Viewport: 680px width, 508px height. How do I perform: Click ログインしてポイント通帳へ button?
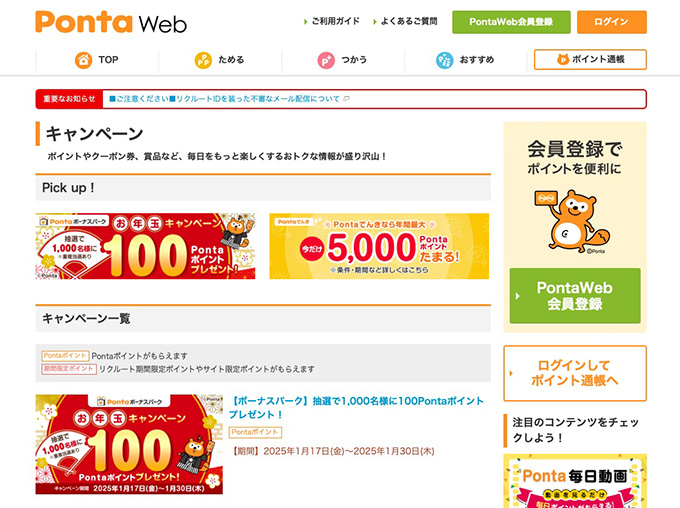575,373
